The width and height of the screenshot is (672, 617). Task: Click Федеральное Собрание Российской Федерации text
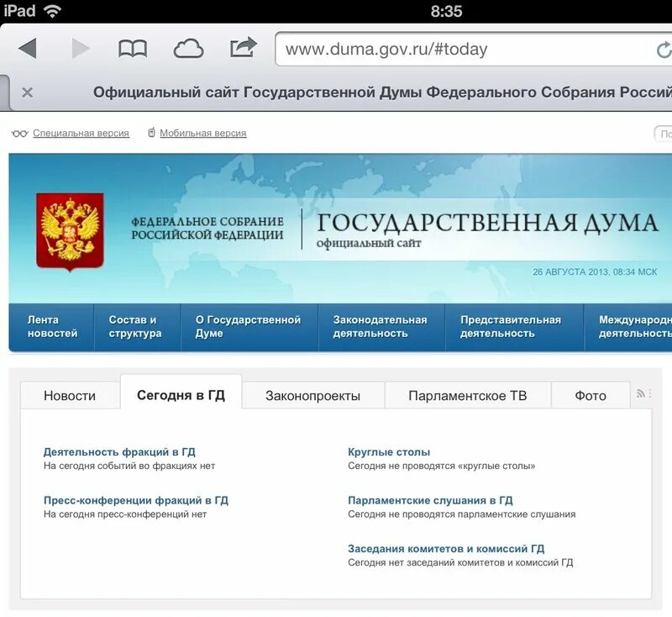pyautogui.click(x=207, y=228)
